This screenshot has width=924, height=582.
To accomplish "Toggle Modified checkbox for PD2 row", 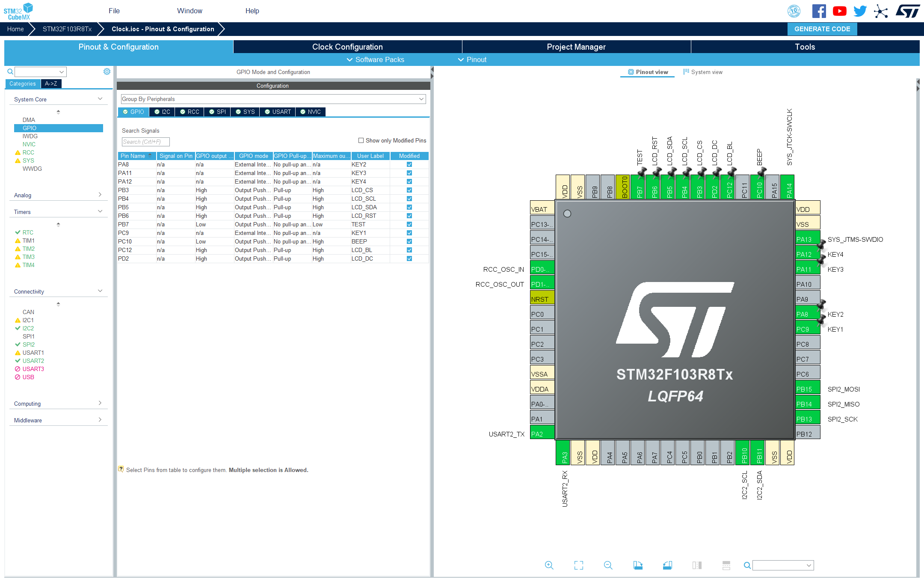I will [x=409, y=258].
